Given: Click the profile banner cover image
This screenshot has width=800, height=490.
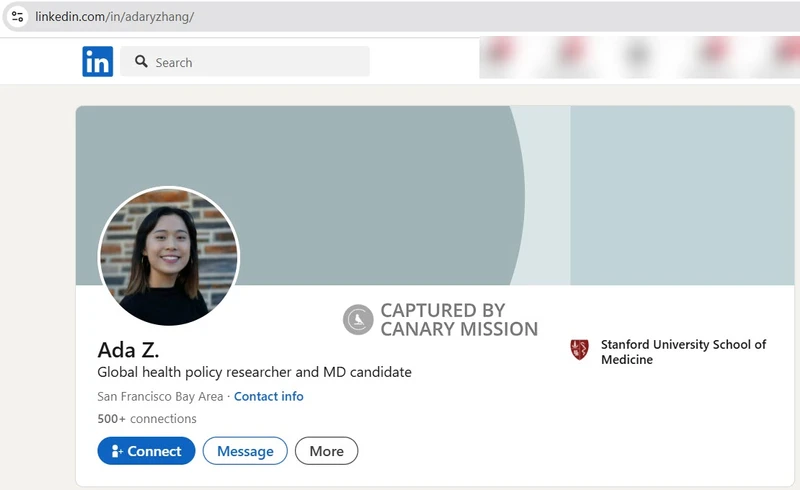Looking at the screenshot, I should pyautogui.click(x=435, y=195).
